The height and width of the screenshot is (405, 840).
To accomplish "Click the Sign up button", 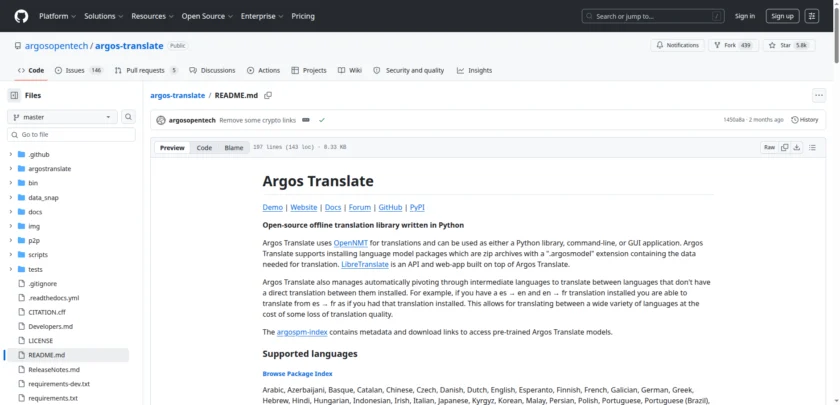I will coord(782,16).
